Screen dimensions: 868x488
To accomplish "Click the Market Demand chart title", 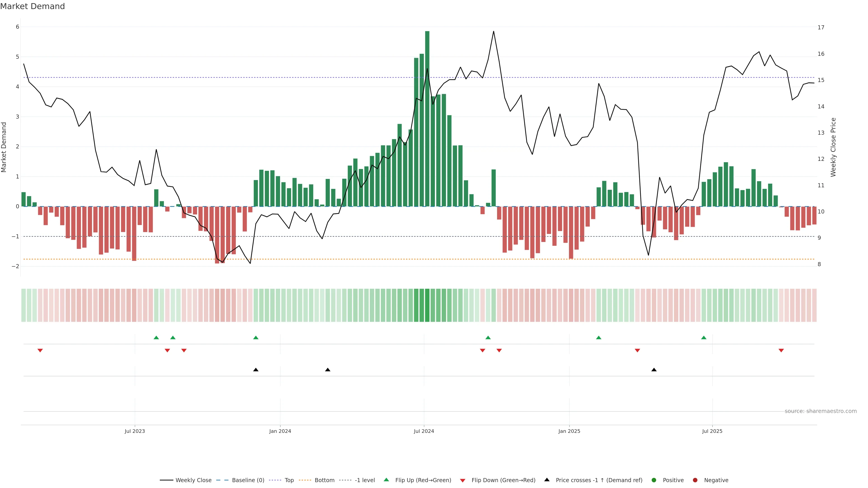I will coord(32,6).
